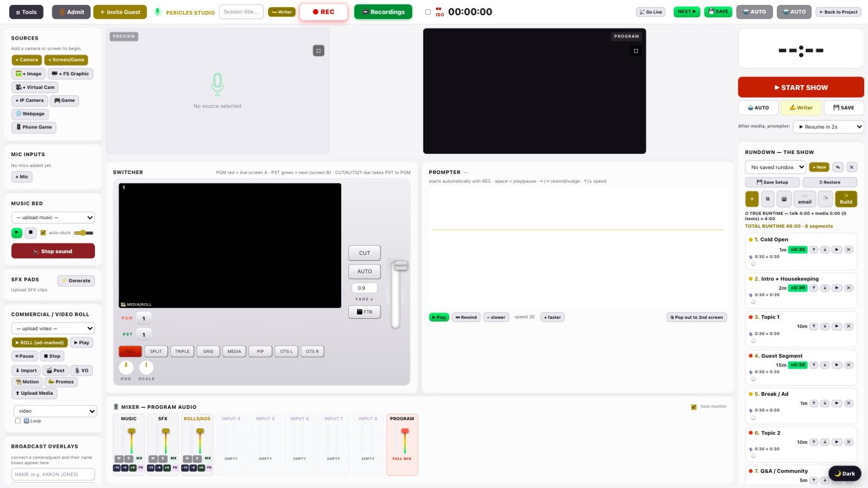Click the START SHOW button

point(801,87)
